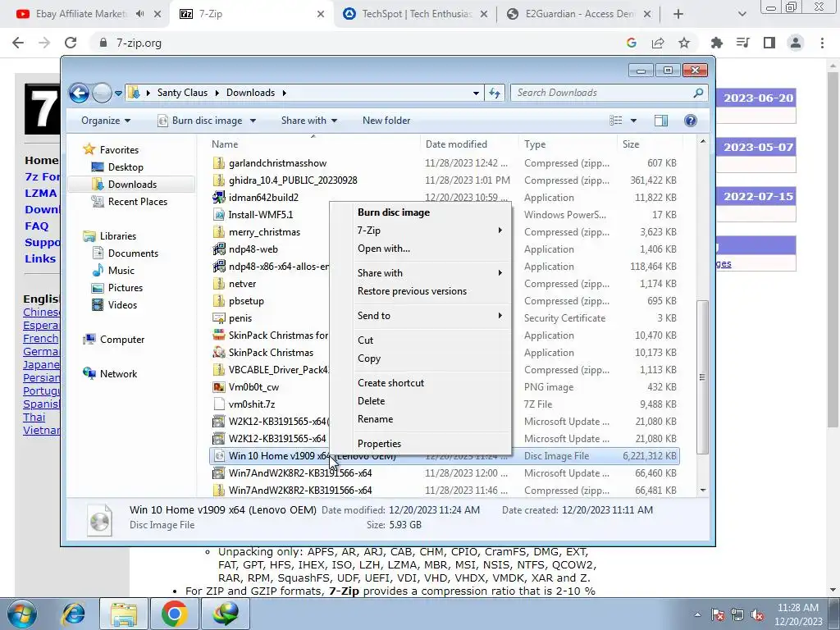
Task: Open Chrome media control icon
Action: 743,43
